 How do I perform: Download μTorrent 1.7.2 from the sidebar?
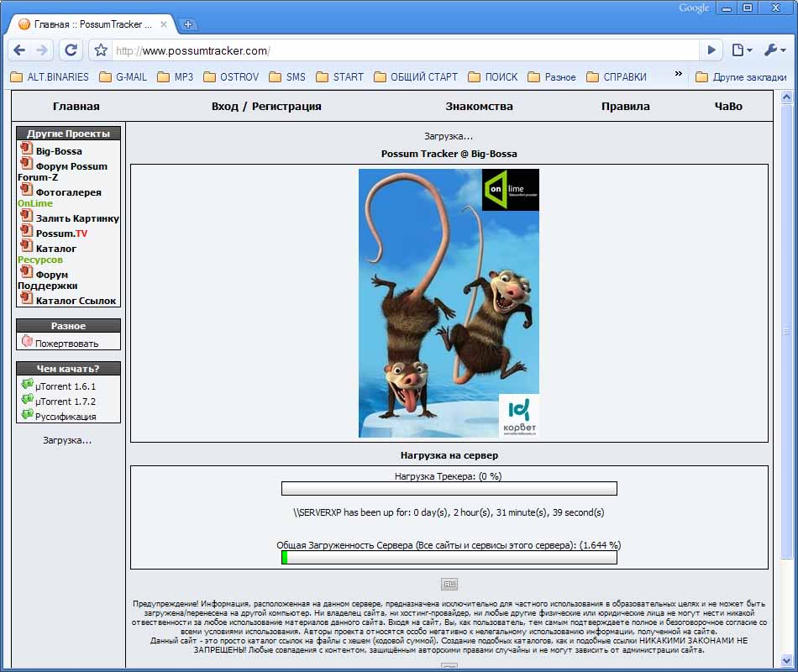pyautogui.click(x=66, y=402)
